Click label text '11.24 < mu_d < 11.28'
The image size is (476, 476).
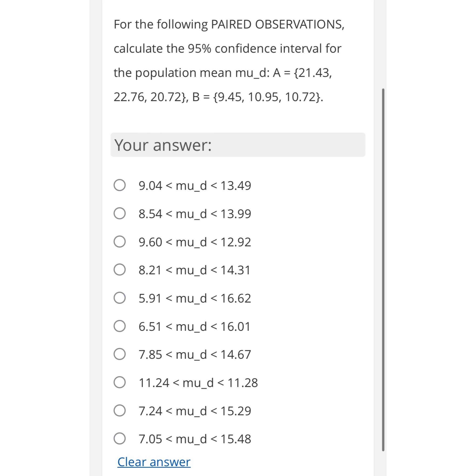point(198,383)
